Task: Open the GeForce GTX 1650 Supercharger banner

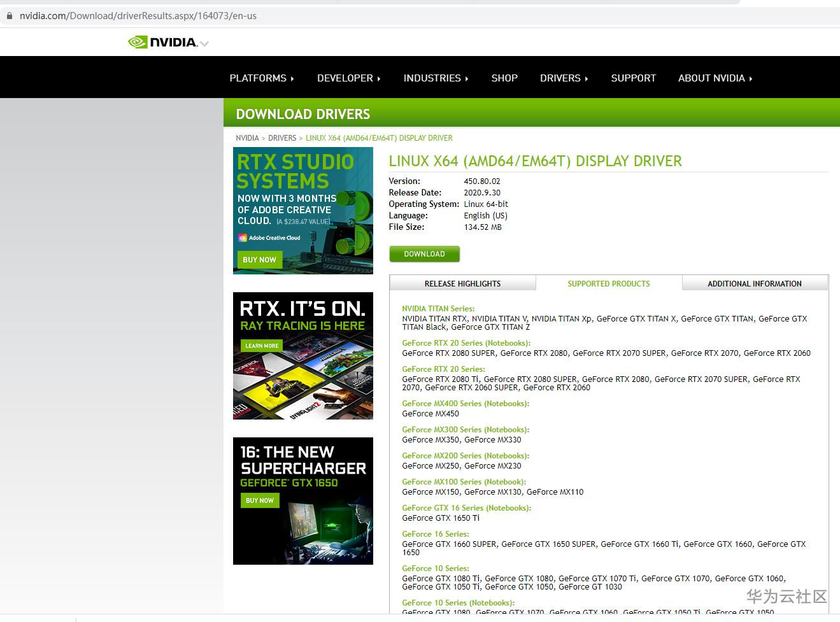Action: tap(303, 501)
